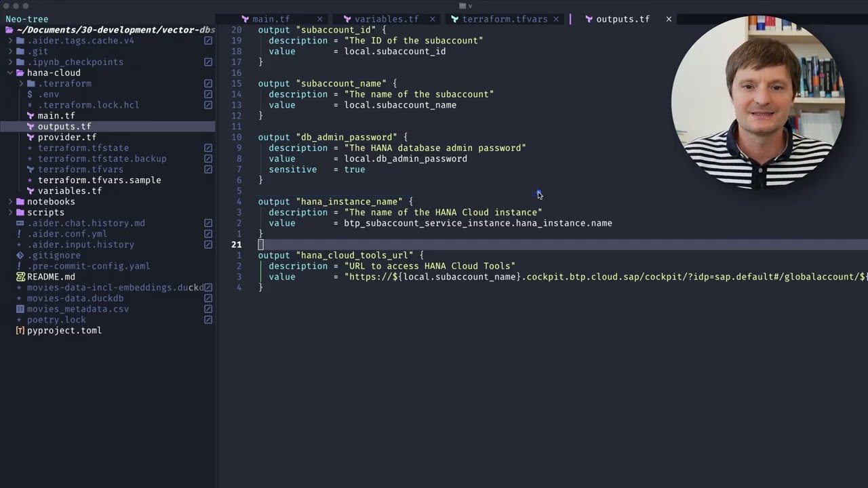
Task: Click the icon beside movies_metadata.csv
Action: (x=20, y=309)
